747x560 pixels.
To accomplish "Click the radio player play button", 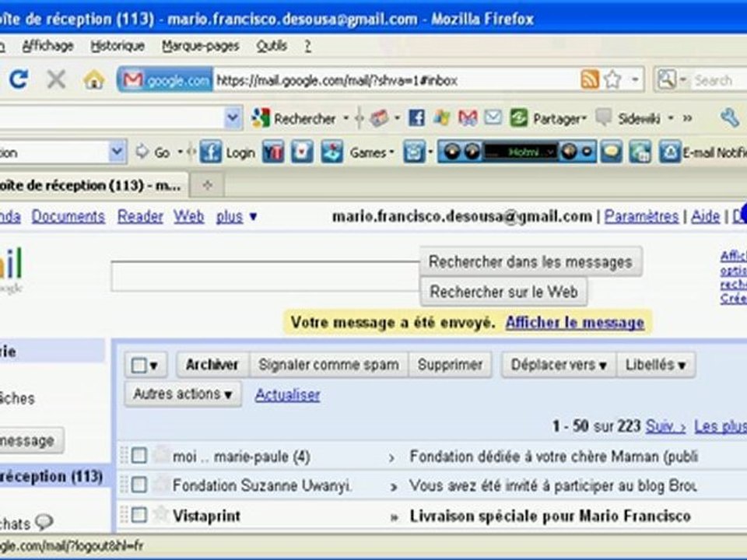I will pyautogui.click(x=472, y=152).
